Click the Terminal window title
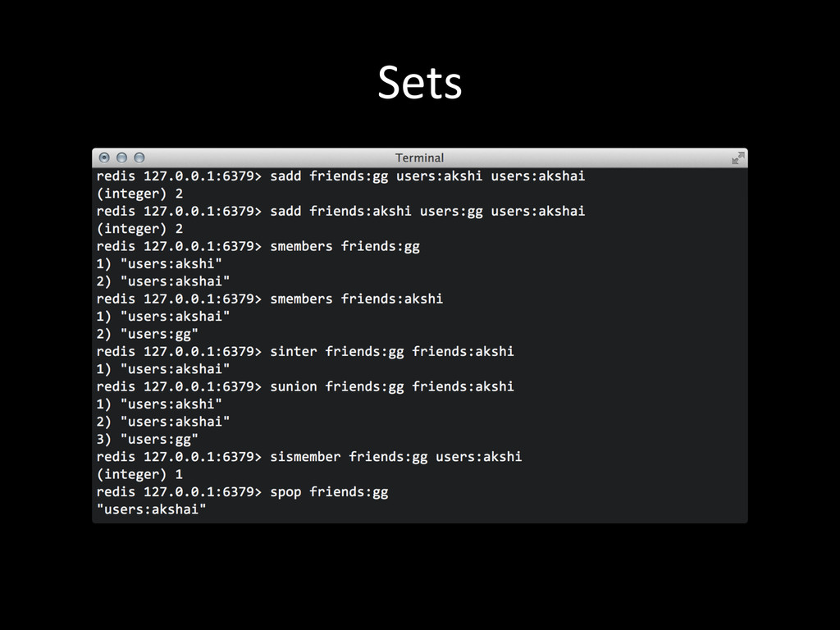The image size is (840, 630). [x=419, y=157]
